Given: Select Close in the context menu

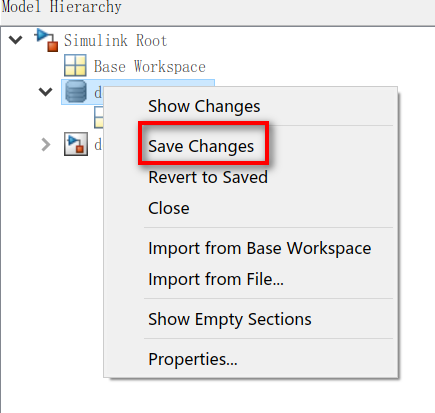Looking at the screenshot, I should 169,208.
